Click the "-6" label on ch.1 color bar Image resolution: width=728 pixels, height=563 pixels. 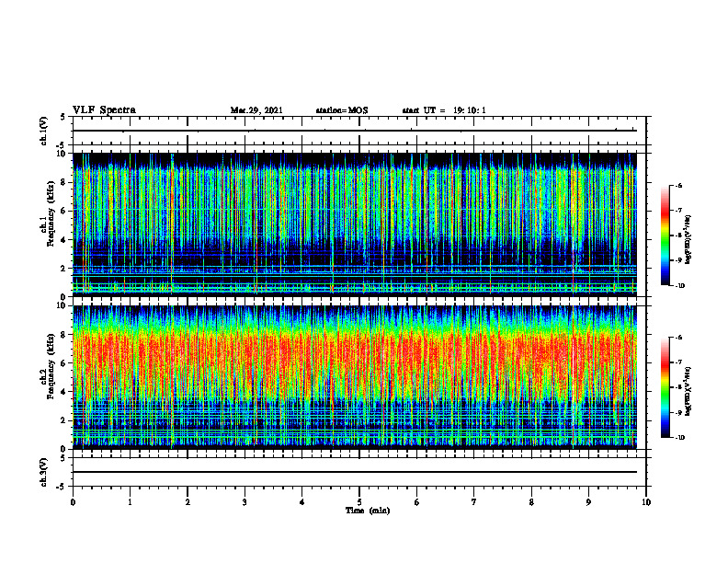[678, 185]
